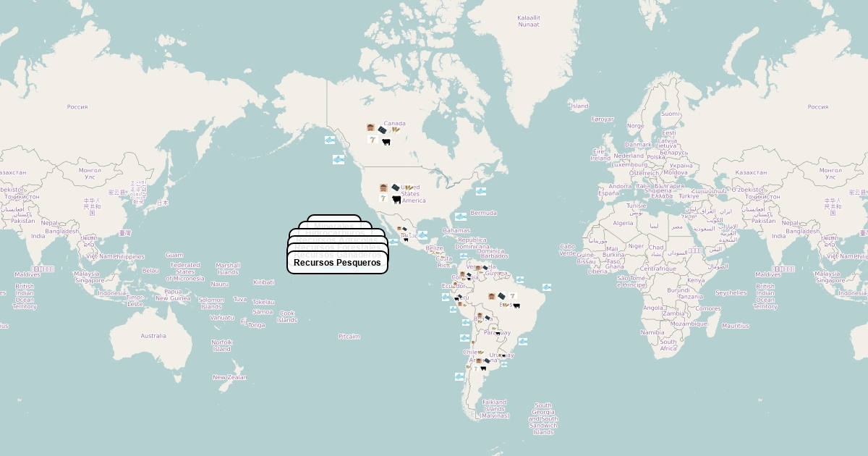Click the Canada country label
Screen dimensions: 868x456
pos(395,123)
